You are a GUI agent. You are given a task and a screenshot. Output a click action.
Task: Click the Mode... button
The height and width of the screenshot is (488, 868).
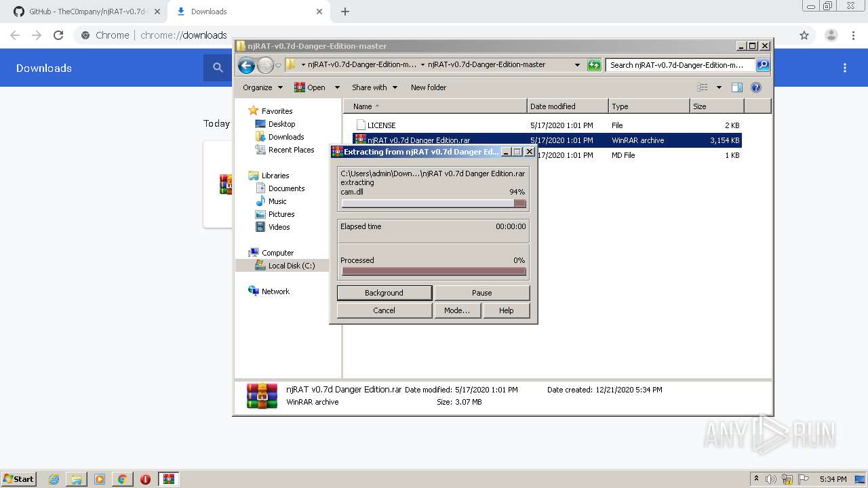pos(457,310)
